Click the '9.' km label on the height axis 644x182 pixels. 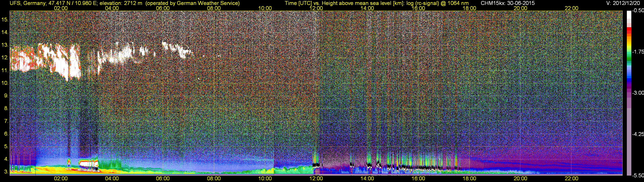tap(6, 96)
